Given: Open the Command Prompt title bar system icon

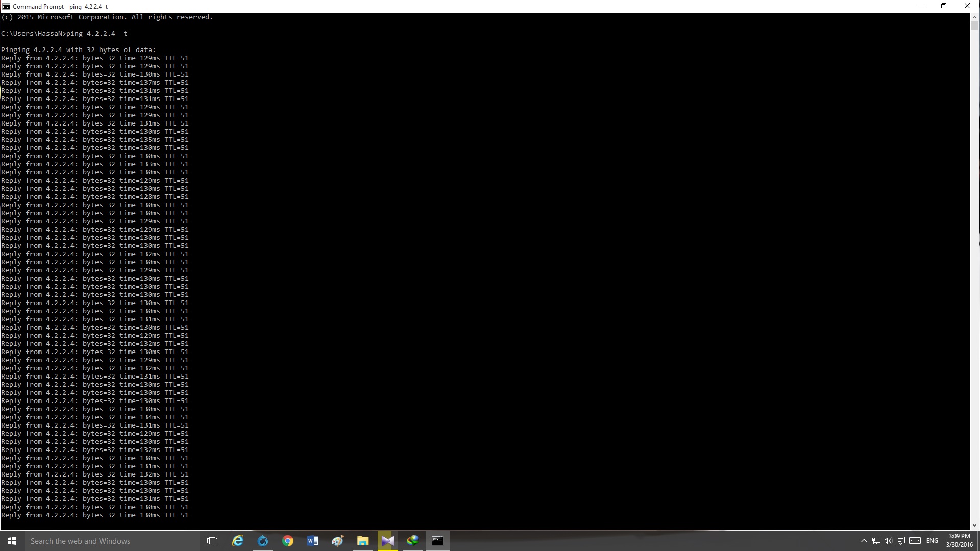Looking at the screenshot, I should point(6,6).
